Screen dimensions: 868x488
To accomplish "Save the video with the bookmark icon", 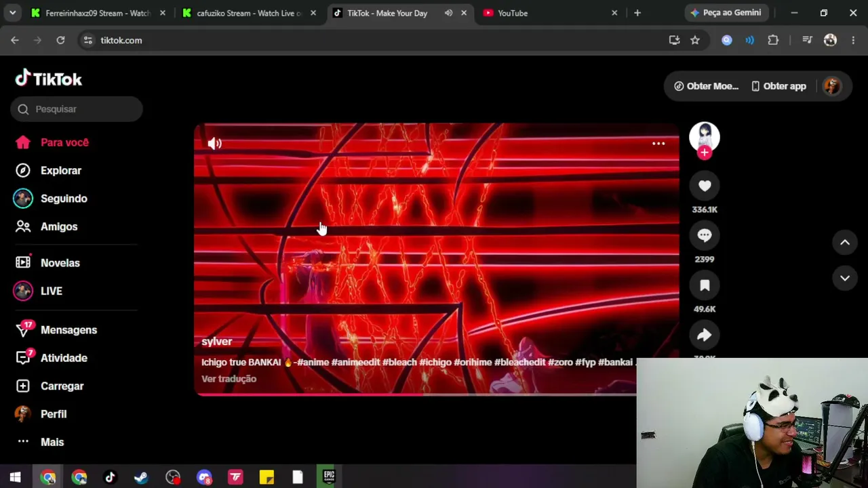I will [x=705, y=285].
